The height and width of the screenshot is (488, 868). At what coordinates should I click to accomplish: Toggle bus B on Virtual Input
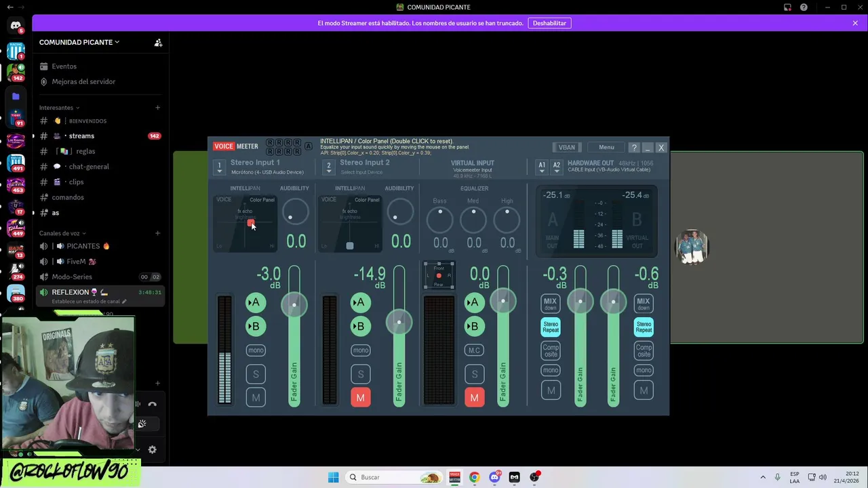(475, 326)
